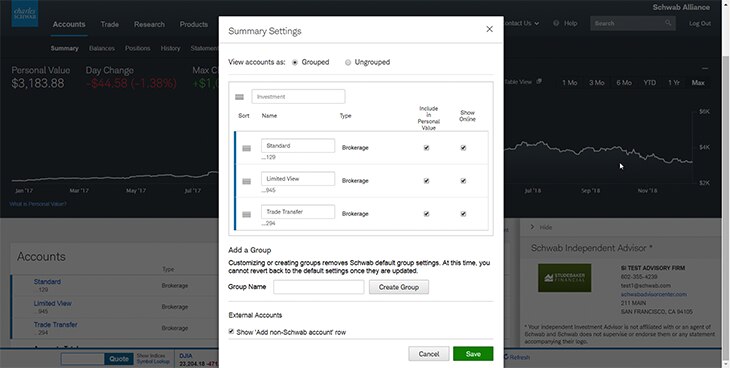Grab the Trade Transfer sort handle
Image resolution: width=730 pixels, height=368 pixels.
pos(247,214)
